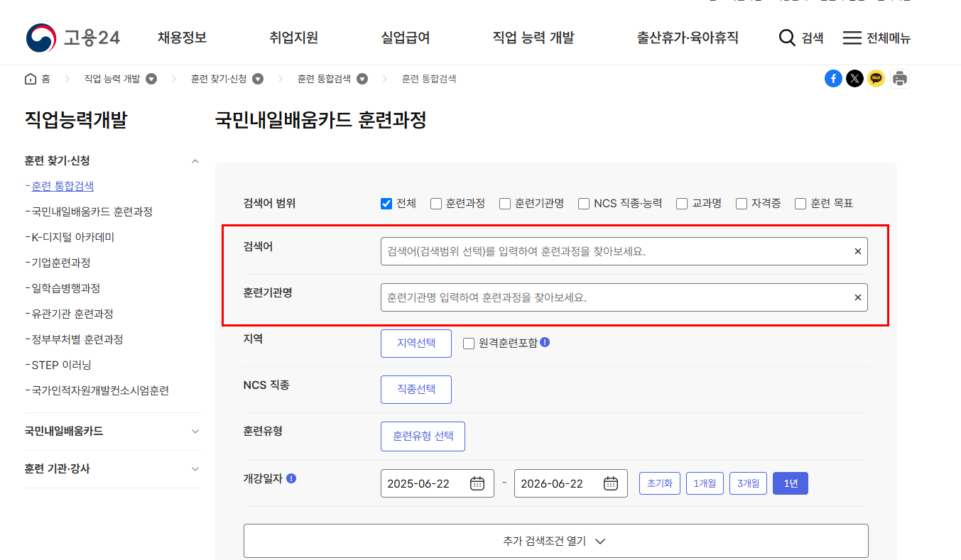The image size is (961, 560).
Task: Print the page using the printer icon
Action: click(899, 78)
